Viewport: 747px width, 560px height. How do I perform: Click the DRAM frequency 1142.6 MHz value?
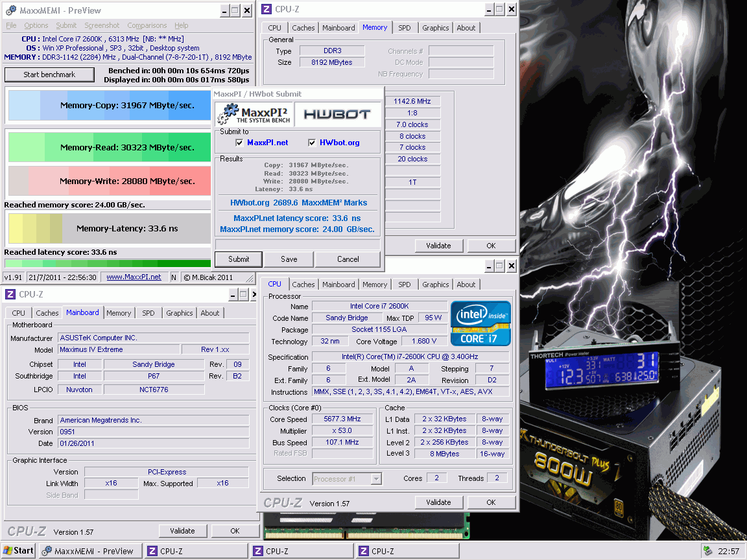412,101
